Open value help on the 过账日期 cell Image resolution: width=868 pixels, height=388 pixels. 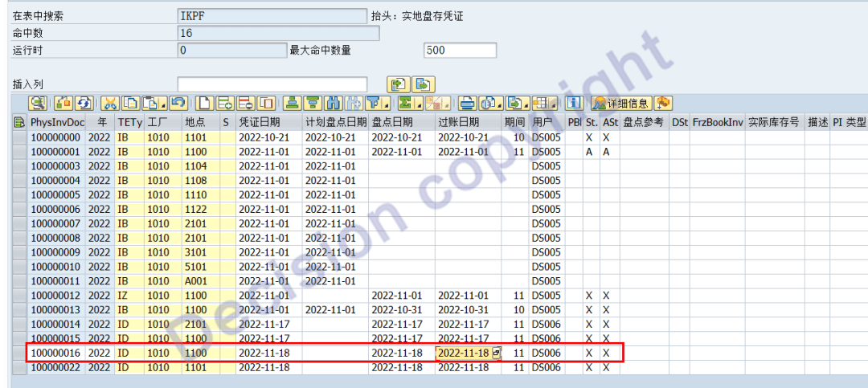(496, 353)
